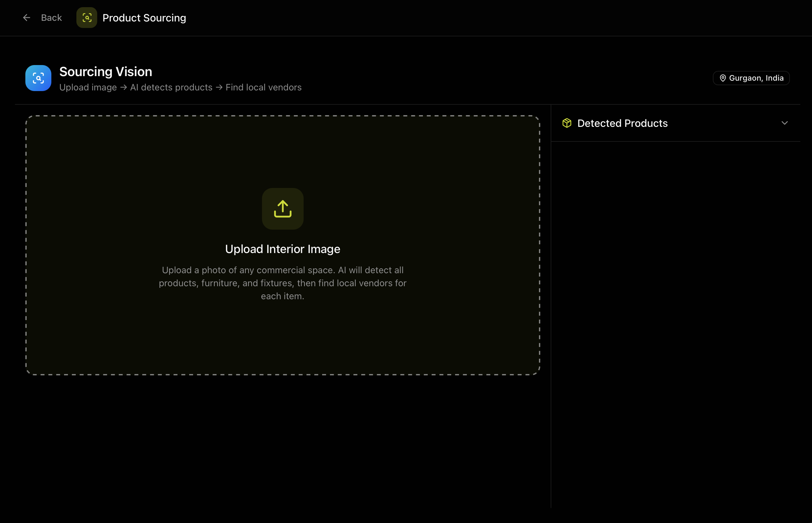Open the Gurgaon, India location selector
This screenshot has height=523, width=812.
[756, 78]
